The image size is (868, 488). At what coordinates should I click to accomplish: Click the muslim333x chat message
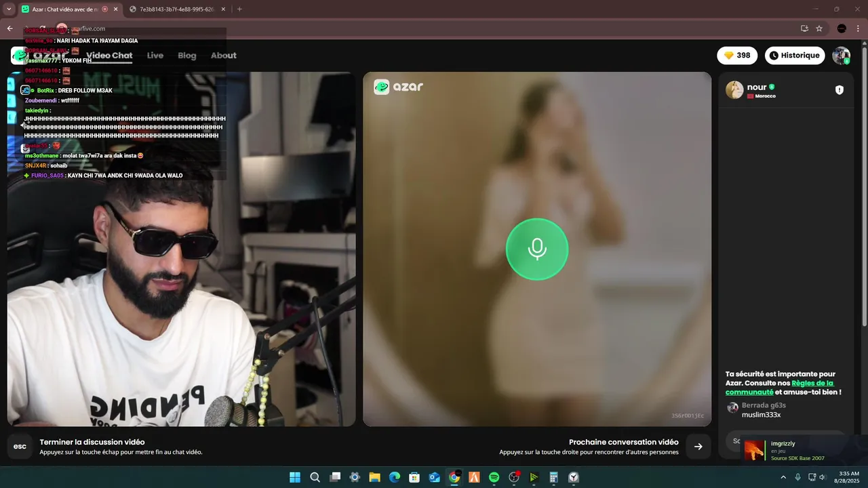point(761,415)
